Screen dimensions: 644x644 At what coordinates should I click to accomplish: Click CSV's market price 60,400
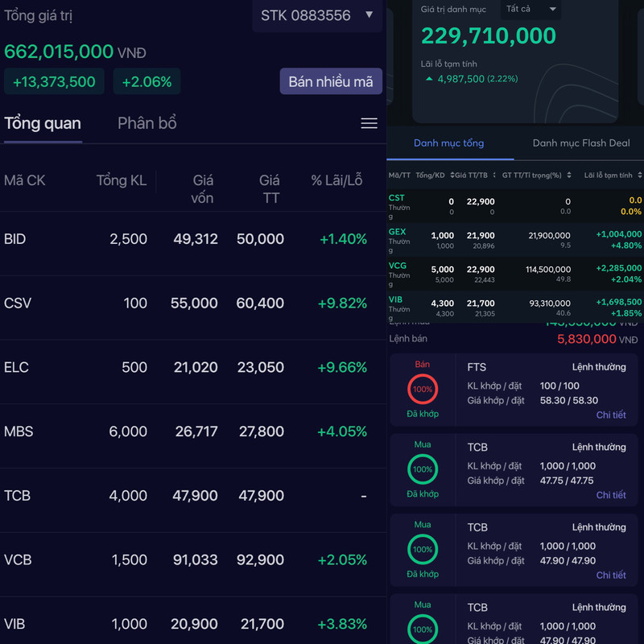pos(260,303)
